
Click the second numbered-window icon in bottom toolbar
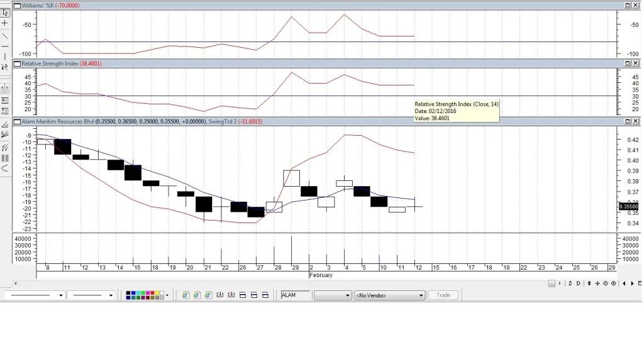231,295
